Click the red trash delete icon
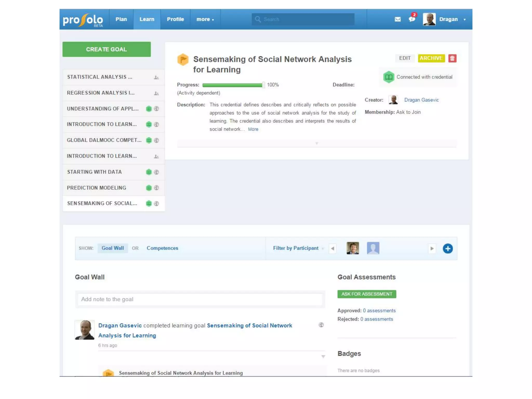Screen dimensions: 532x399 coord(452,58)
